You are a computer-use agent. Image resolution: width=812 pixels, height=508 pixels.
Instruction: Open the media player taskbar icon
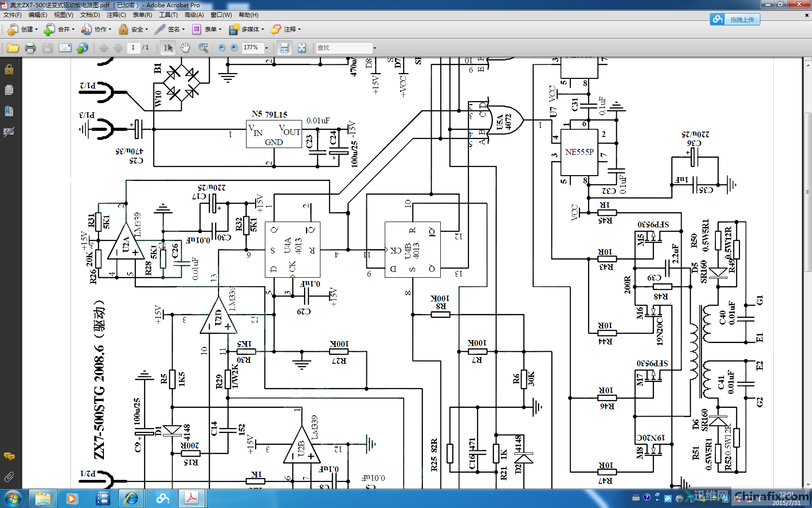pyautogui.click(x=72, y=498)
